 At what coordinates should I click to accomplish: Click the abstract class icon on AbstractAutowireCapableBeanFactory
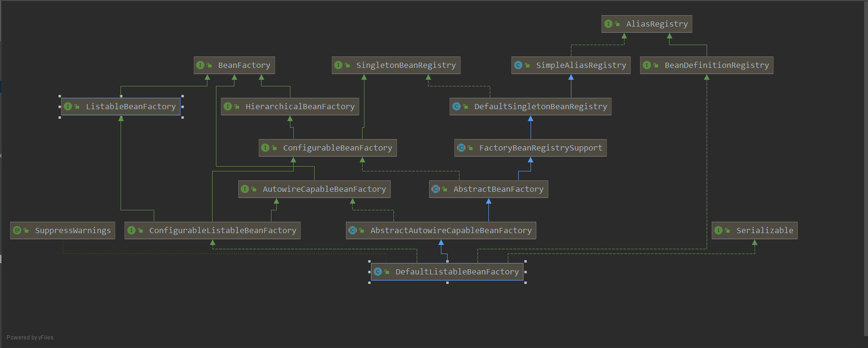click(353, 230)
